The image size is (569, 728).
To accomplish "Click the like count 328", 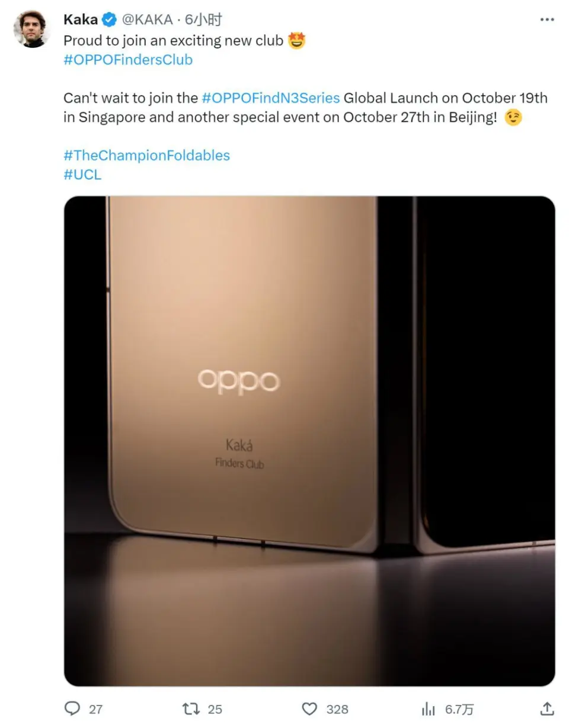I will pos(337,709).
